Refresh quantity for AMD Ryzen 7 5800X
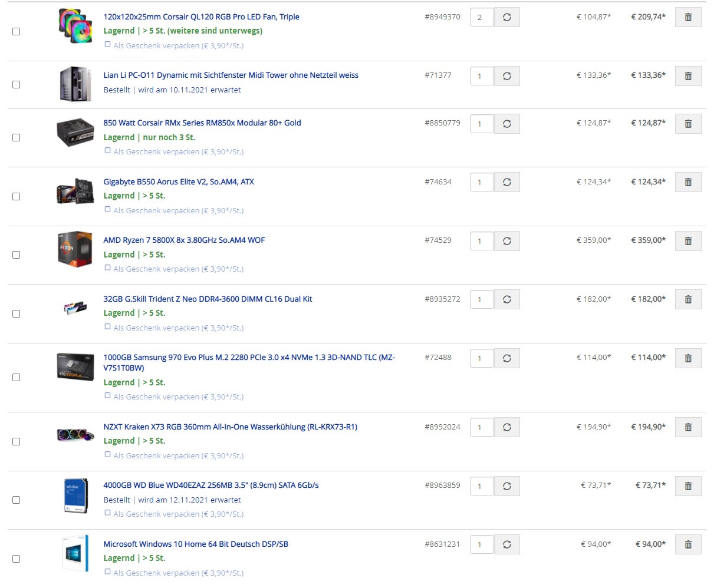 507,241
